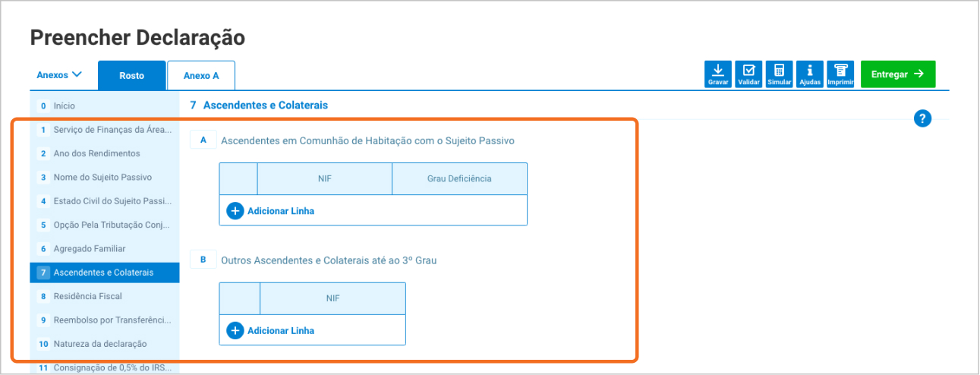This screenshot has height=375, width=980.
Task: Expand the Anexos dropdown menu
Action: point(59,75)
